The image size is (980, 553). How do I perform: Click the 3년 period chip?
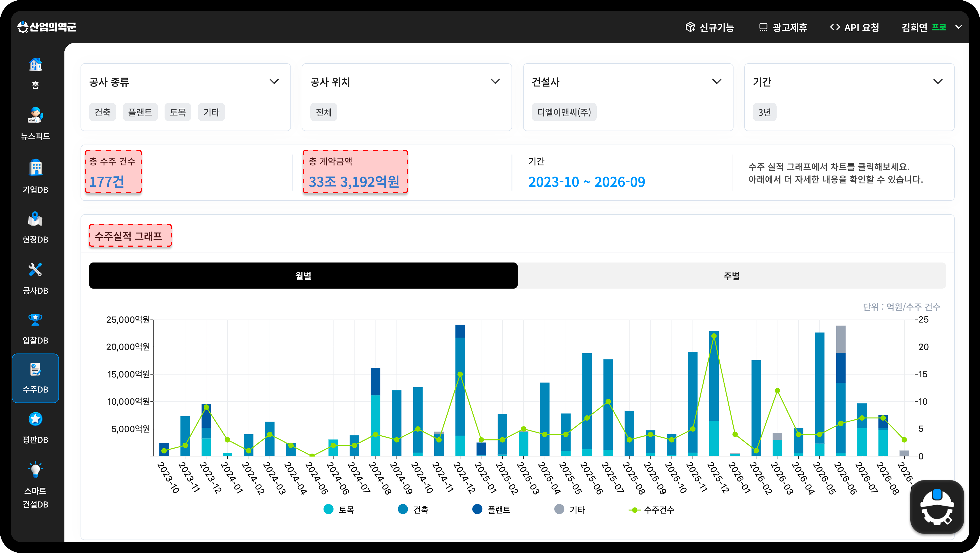[x=764, y=112]
